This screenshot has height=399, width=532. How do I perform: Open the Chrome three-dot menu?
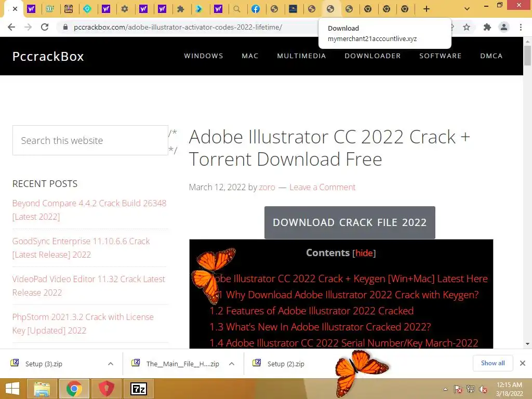click(x=521, y=27)
